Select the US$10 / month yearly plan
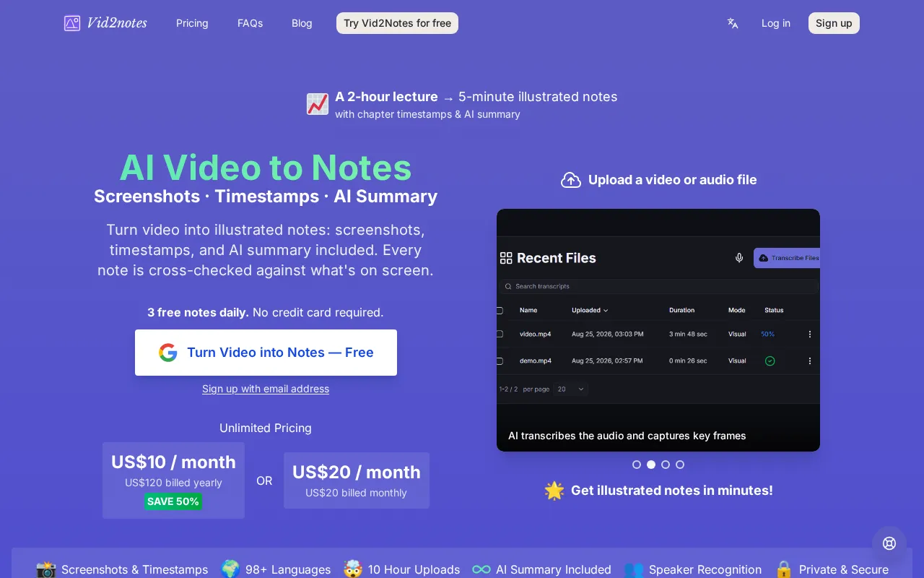Image resolution: width=924 pixels, height=578 pixels. 173,480
